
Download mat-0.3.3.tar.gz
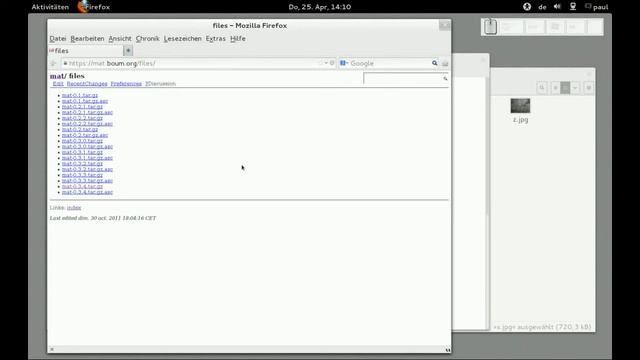click(82, 175)
